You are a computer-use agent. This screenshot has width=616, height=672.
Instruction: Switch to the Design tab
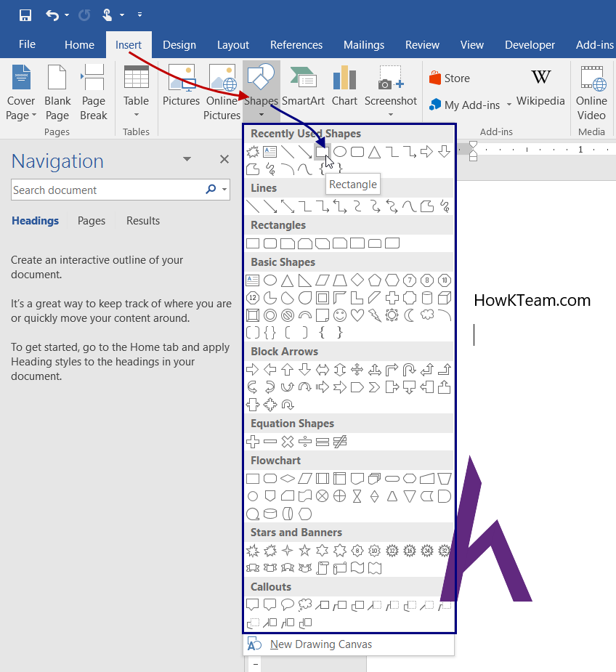point(179,45)
